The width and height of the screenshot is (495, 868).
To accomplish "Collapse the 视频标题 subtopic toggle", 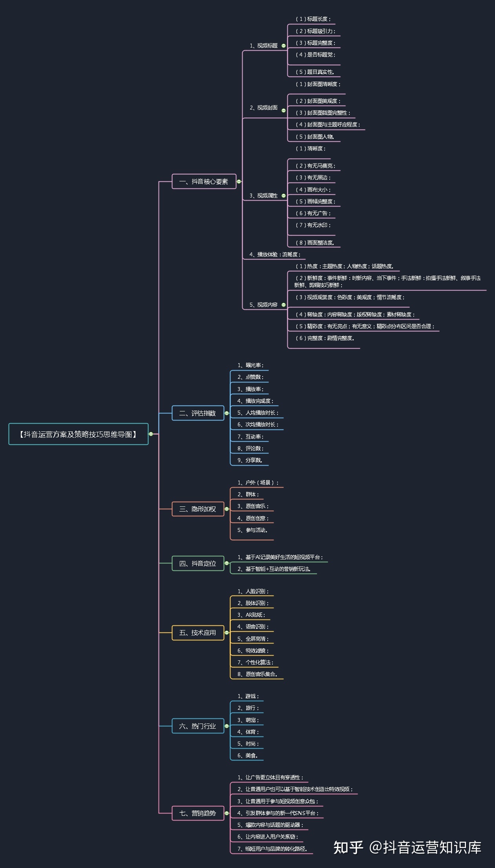I will (x=283, y=46).
